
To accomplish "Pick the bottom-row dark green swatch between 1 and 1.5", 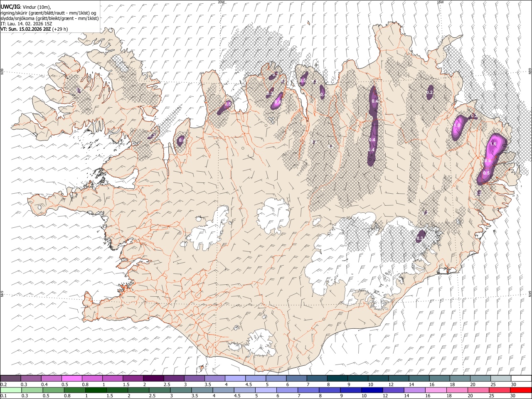I will [x=96, y=390].
